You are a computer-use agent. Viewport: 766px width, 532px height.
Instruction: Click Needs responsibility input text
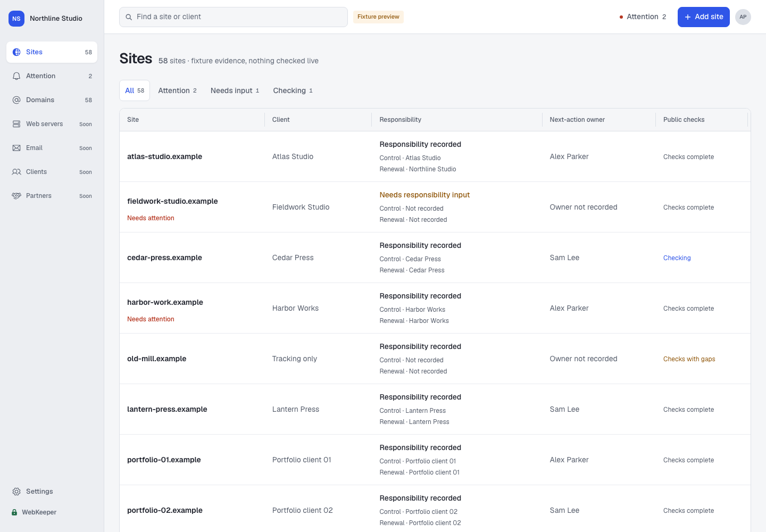pyautogui.click(x=424, y=195)
